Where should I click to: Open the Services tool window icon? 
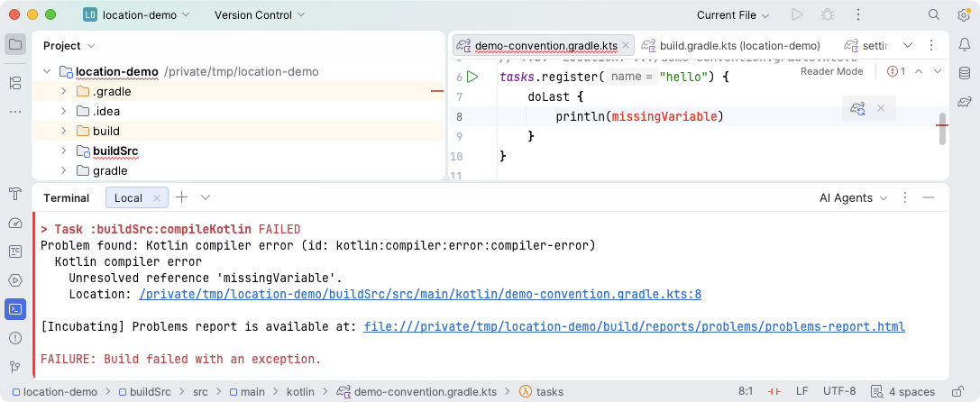pyautogui.click(x=15, y=280)
